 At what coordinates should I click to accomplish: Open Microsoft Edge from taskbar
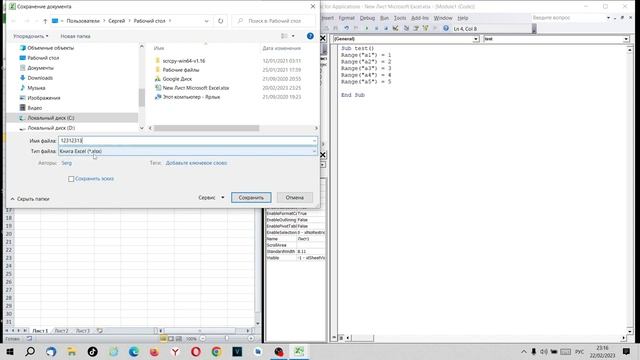point(134,351)
